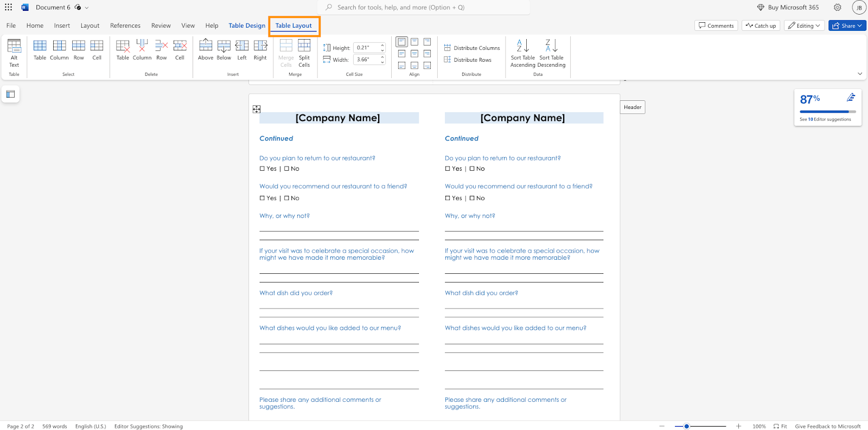Select Table in the Select group
This screenshot has width=868, height=430.
click(x=40, y=50)
